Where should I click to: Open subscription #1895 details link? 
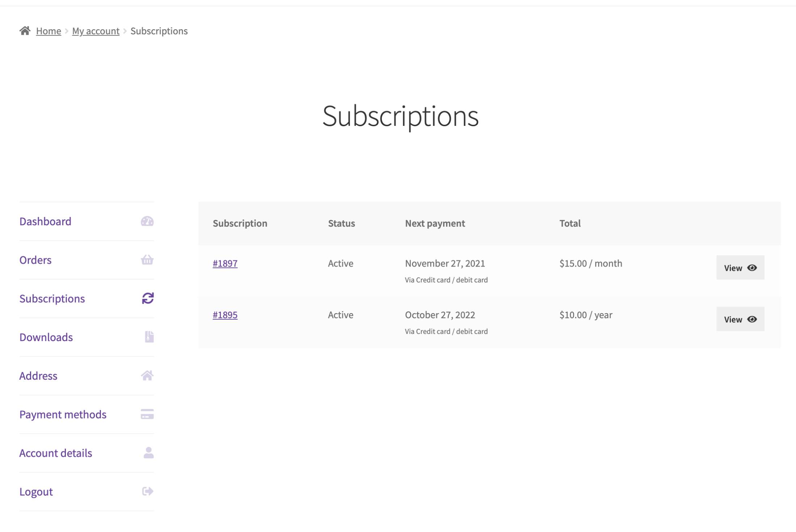(225, 315)
